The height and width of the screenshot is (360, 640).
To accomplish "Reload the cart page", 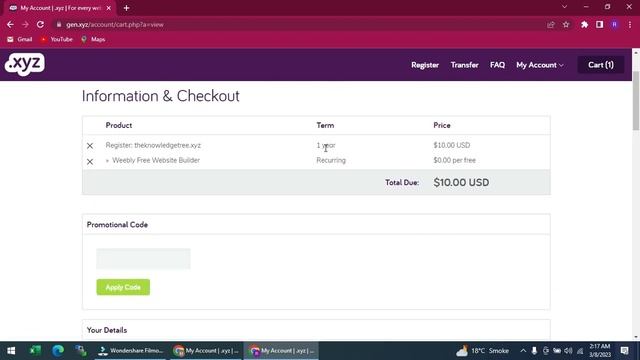I will tap(40, 24).
